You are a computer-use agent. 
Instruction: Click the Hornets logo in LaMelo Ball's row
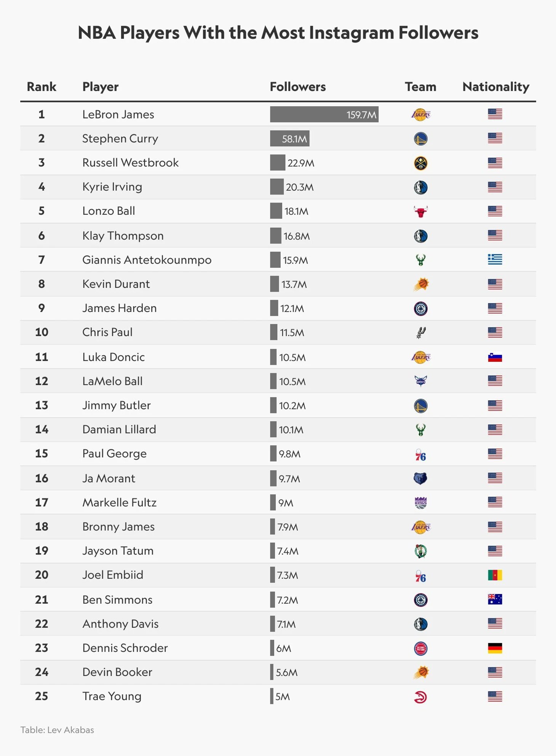click(x=420, y=381)
